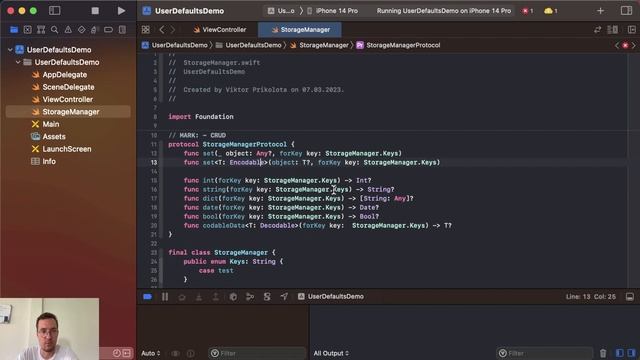640x360 pixels.
Task: Open the source control navigator
Action: coord(27,30)
